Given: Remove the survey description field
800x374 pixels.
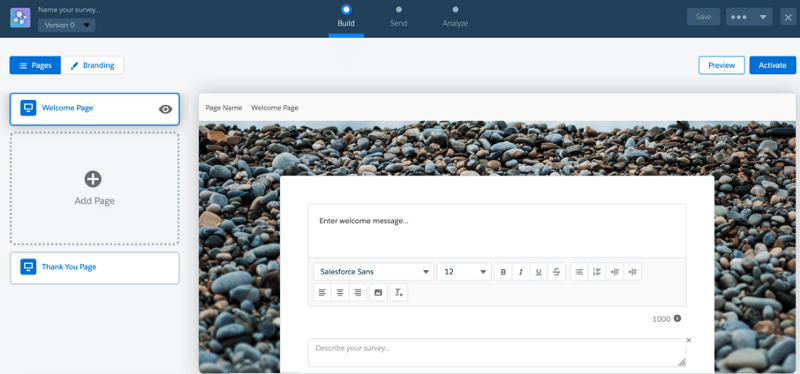Looking at the screenshot, I should (688, 340).
